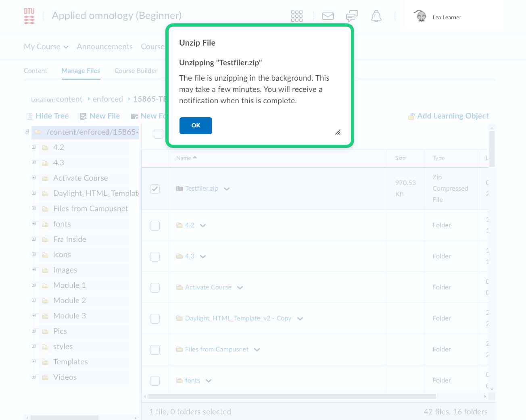
Task: Click the Hide Tree link
Action: [52, 116]
